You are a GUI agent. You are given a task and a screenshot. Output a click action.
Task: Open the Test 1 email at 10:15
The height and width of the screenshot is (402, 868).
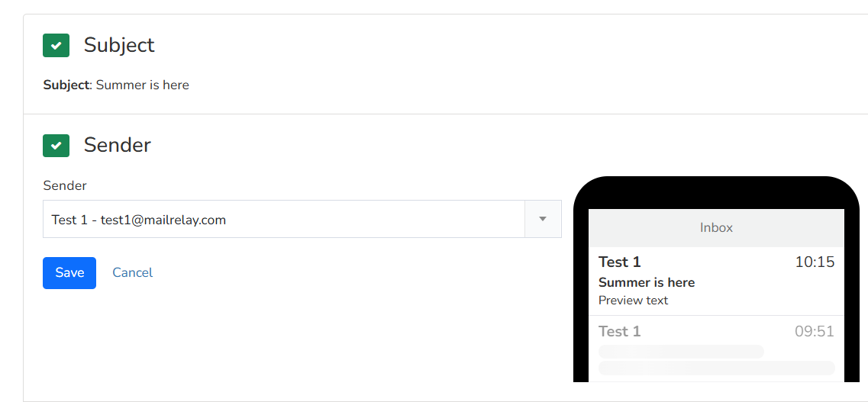(716, 281)
